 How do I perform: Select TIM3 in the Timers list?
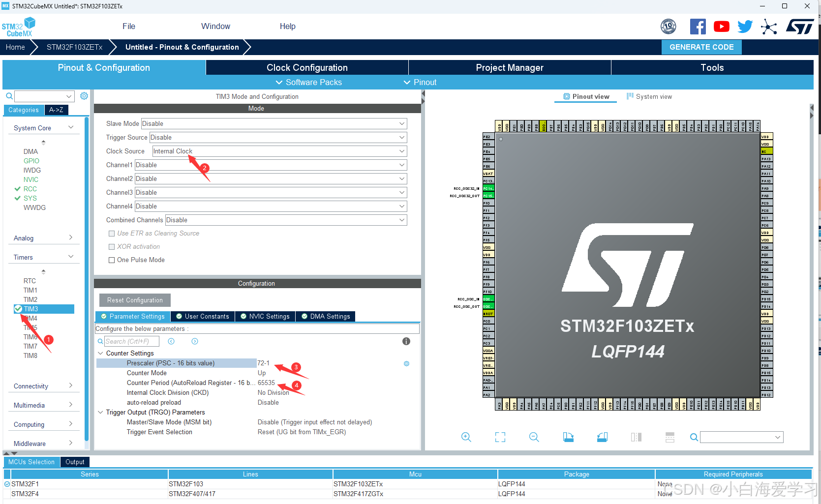point(44,309)
